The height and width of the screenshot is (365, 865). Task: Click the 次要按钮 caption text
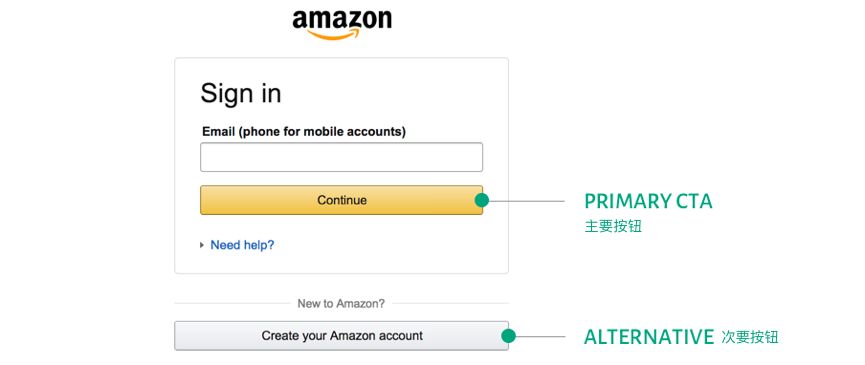(x=749, y=337)
